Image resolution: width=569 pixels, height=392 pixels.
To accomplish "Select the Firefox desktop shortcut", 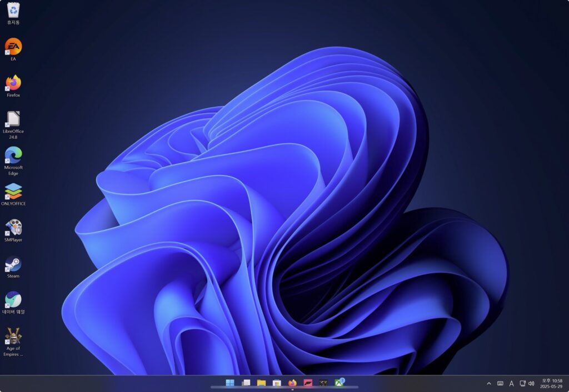I will click(x=13, y=86).
